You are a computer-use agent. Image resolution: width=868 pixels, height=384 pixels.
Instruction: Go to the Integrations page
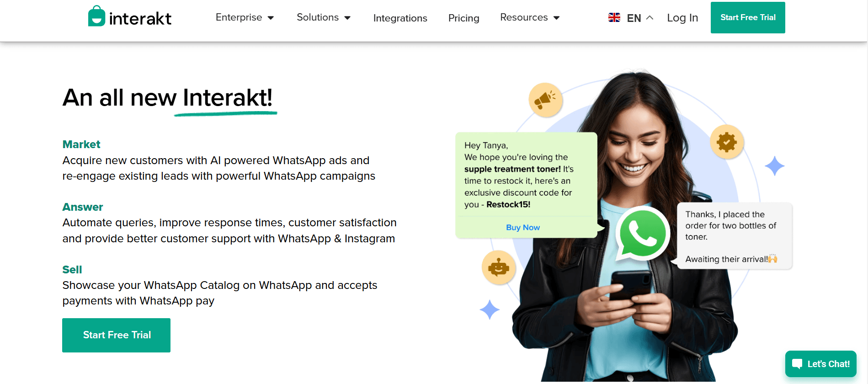tap(400, 18)
